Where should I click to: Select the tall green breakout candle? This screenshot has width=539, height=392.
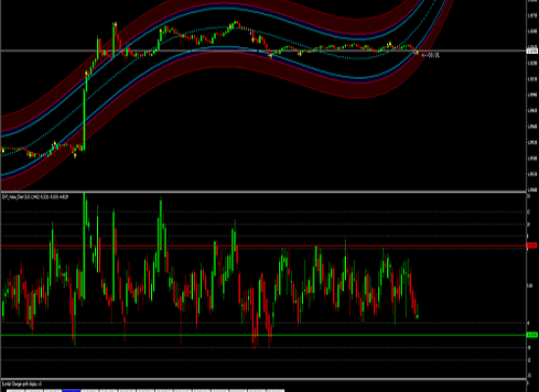84,120
